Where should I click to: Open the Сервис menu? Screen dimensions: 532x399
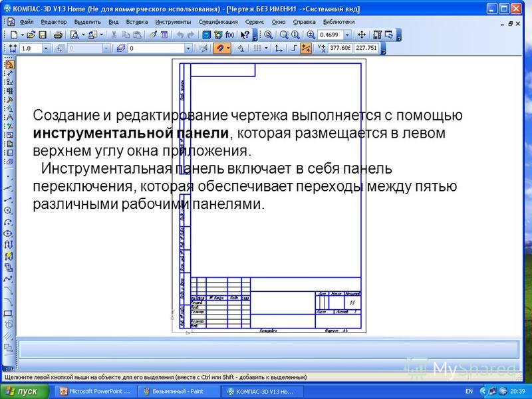click(x=255, y=22)
